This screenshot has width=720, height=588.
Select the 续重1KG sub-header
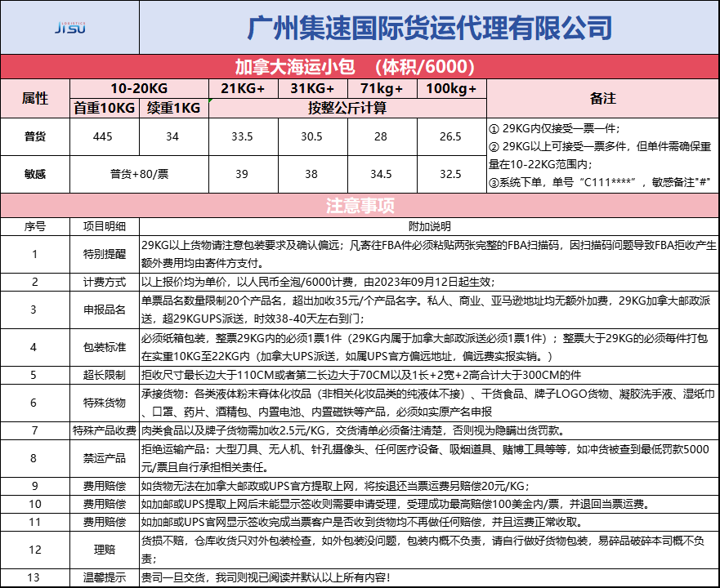coord(174,108)
